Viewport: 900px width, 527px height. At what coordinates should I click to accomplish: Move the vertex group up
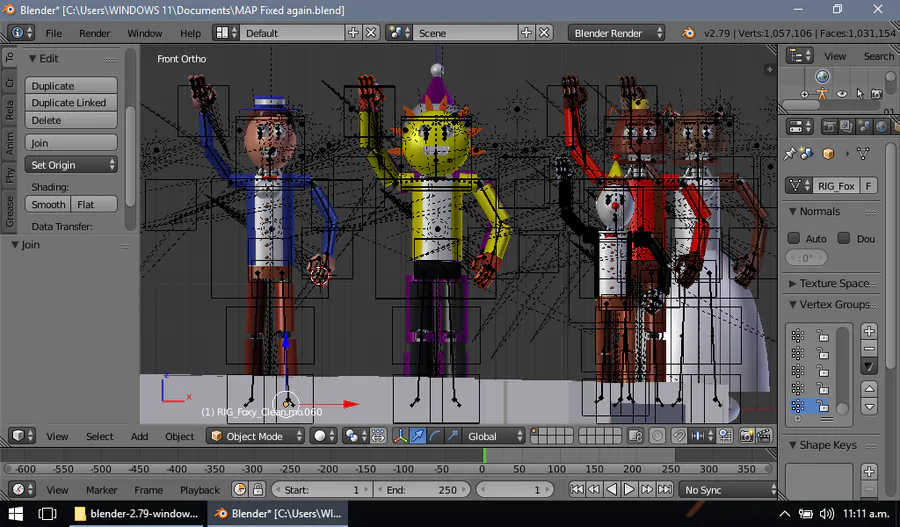point(869,389)
